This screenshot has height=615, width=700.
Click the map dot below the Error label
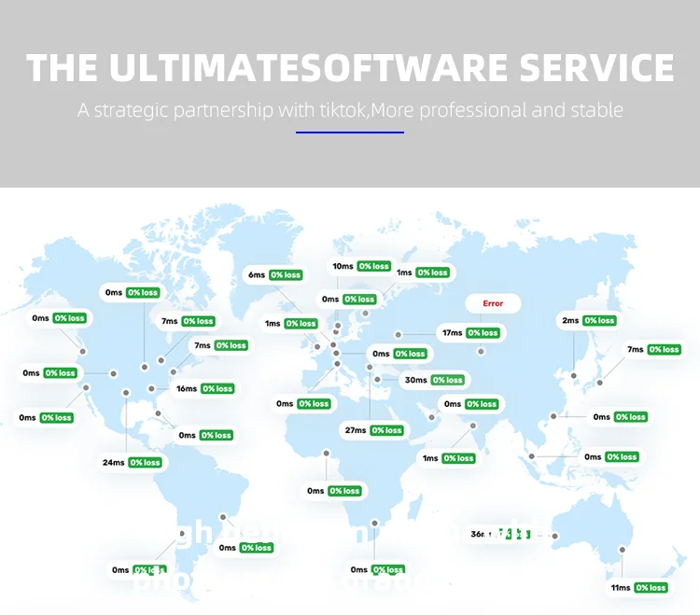tap(481, 352)
